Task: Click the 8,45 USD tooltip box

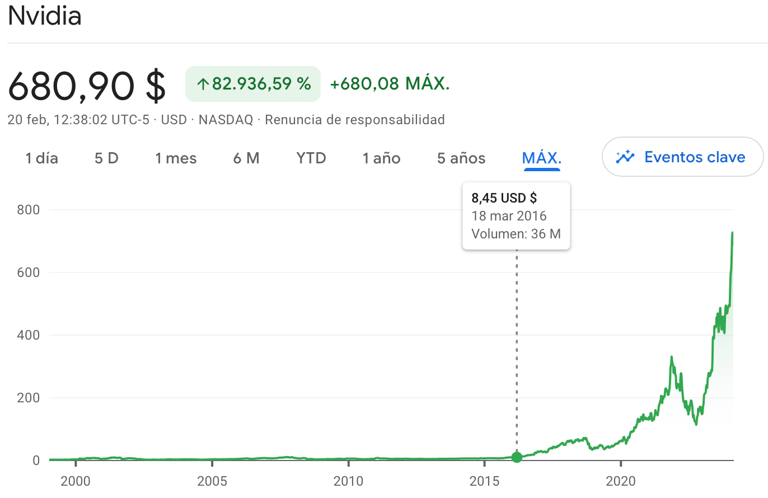Action: click(x=516, y=216)
